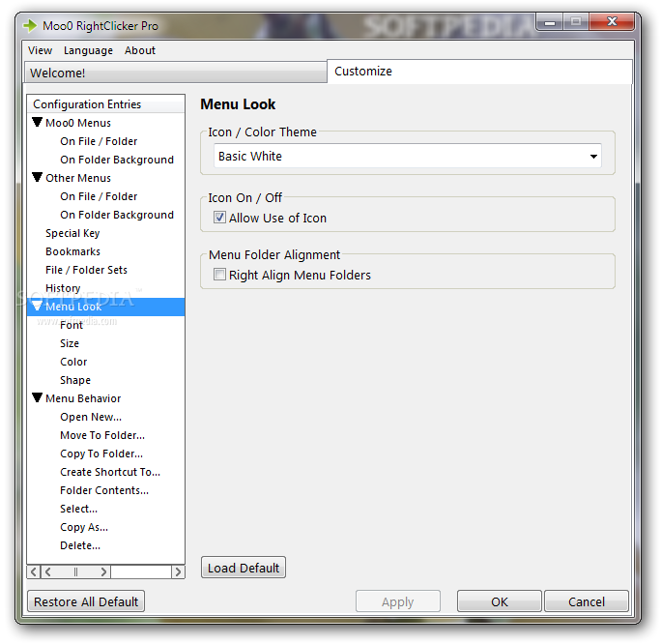This screenshot has width=661, height=644.
Task: Click the horizontal scrollbar thumb grip
Action: [75, 571]
